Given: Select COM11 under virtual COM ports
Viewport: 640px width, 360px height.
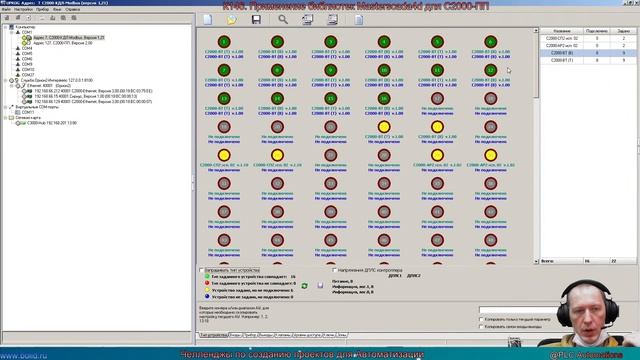Looking at the screenshot, I should (28, 112).
